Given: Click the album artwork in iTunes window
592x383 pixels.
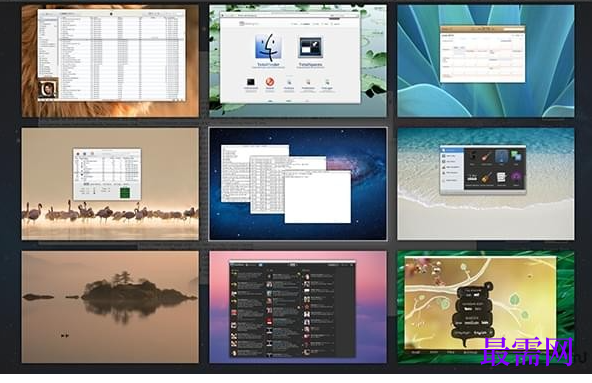Looking at the screenshot, I should (48, 89).
